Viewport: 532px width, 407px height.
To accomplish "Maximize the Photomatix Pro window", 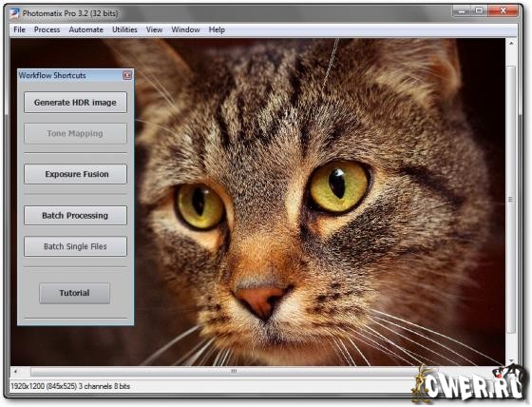I will (479, 10).
